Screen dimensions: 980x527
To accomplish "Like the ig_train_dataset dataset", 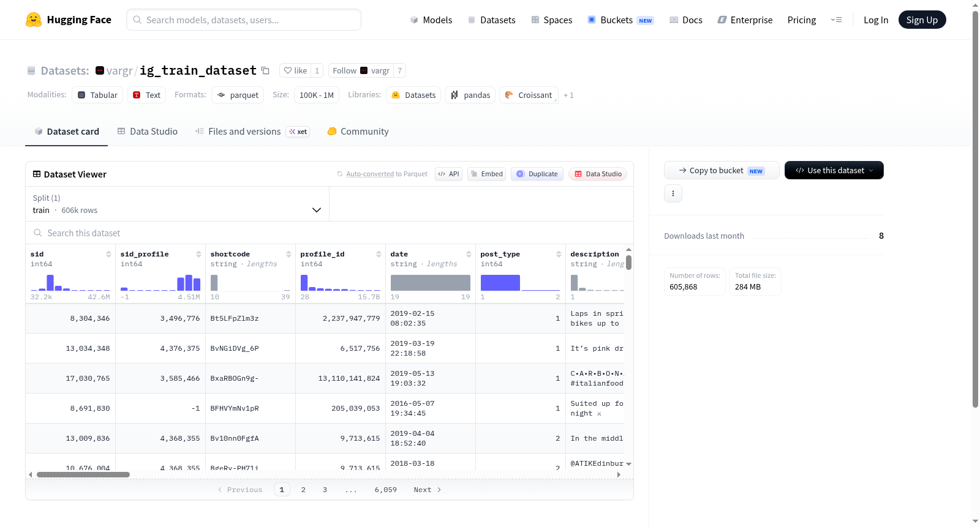I will (295, 70).
